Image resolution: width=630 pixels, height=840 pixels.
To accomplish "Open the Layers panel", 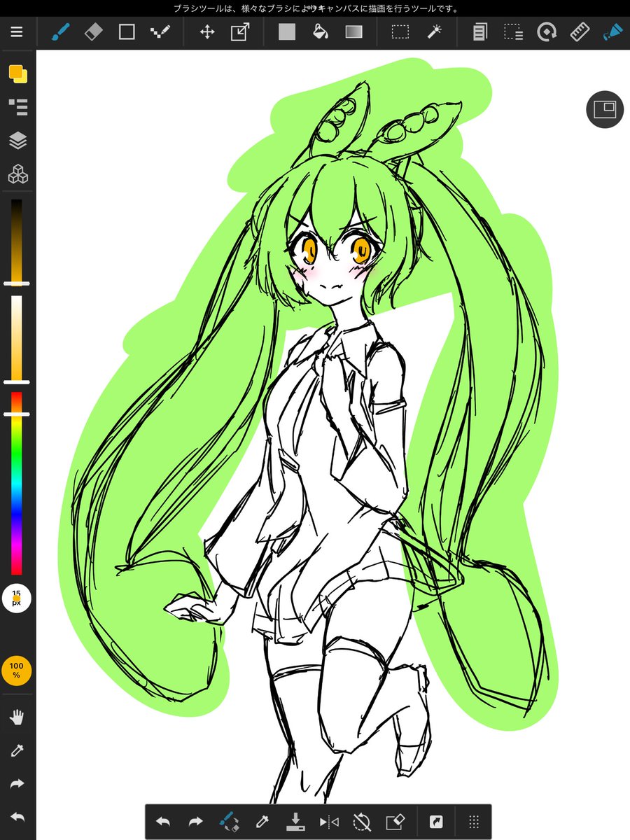I will tap(17, 141).
